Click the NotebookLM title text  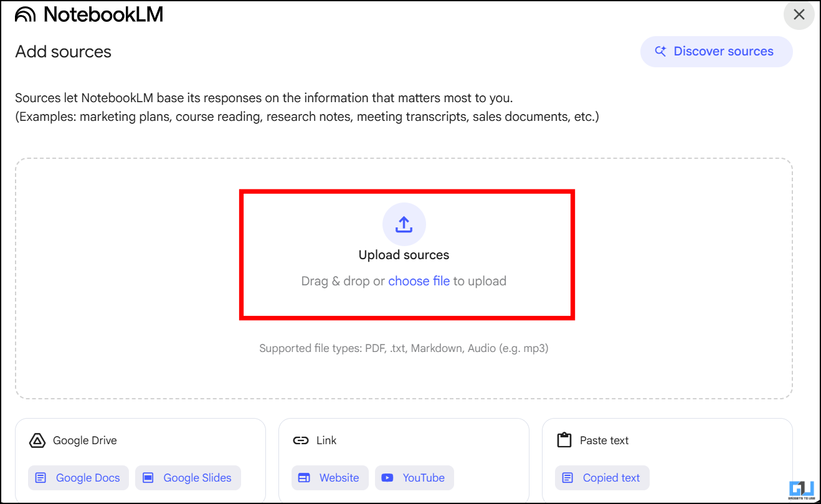tap(103, 14)
